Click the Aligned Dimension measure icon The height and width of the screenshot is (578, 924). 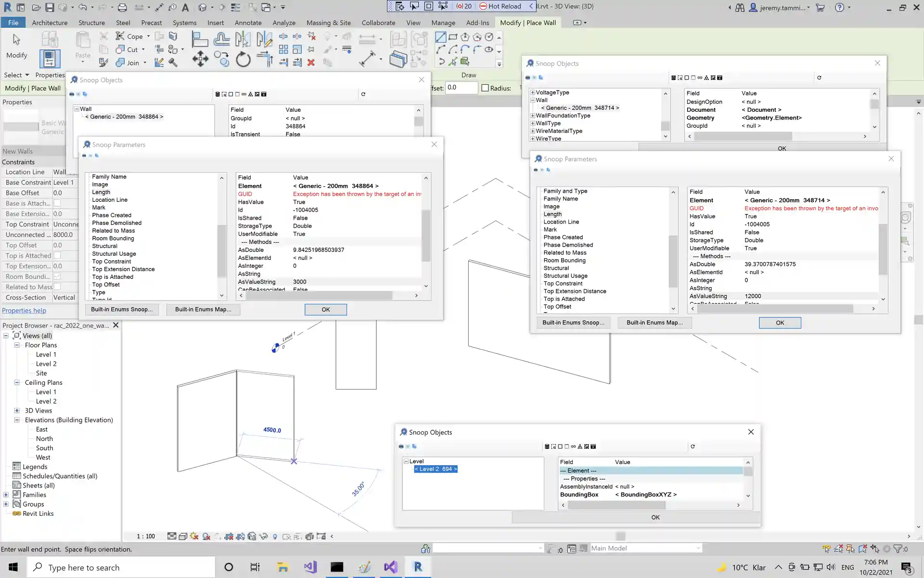pyautogui.click(x=367, y=59)
